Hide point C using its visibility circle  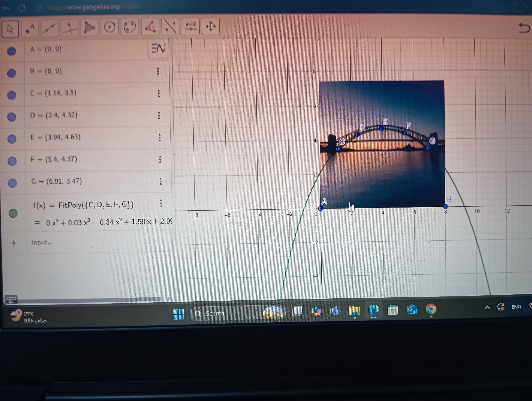[x=12, y=95]
